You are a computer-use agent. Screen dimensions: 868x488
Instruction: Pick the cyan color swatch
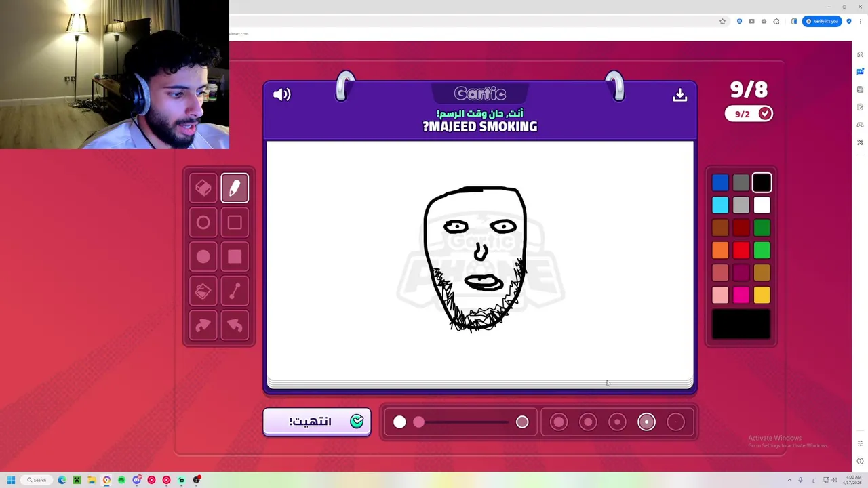pyautogui.click(x=720, y=205)
